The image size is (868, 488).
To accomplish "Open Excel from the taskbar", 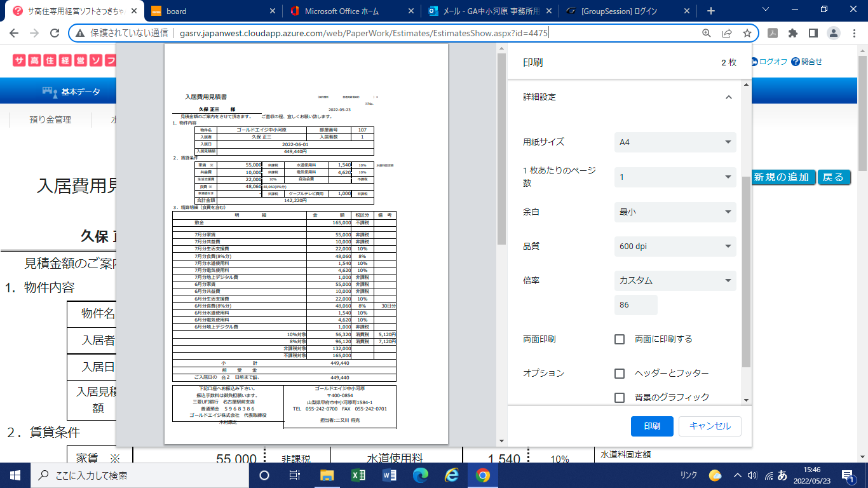I will (x=358, y=475).
